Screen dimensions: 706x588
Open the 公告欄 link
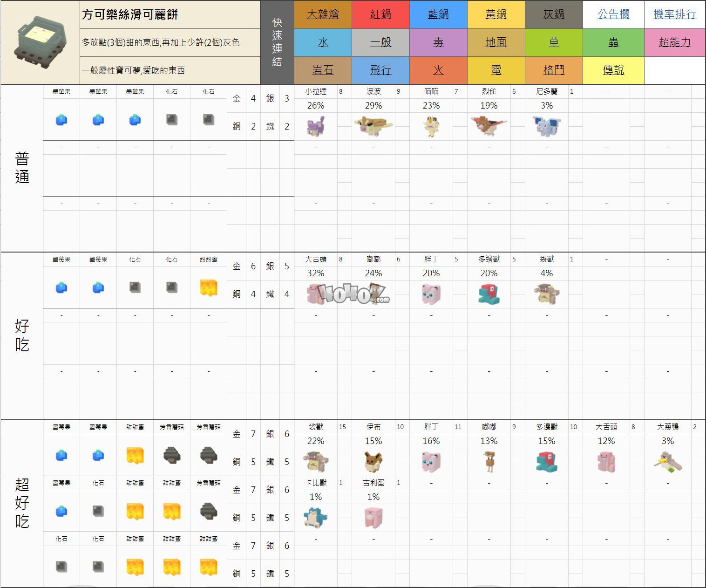click(x=613, y=14)
